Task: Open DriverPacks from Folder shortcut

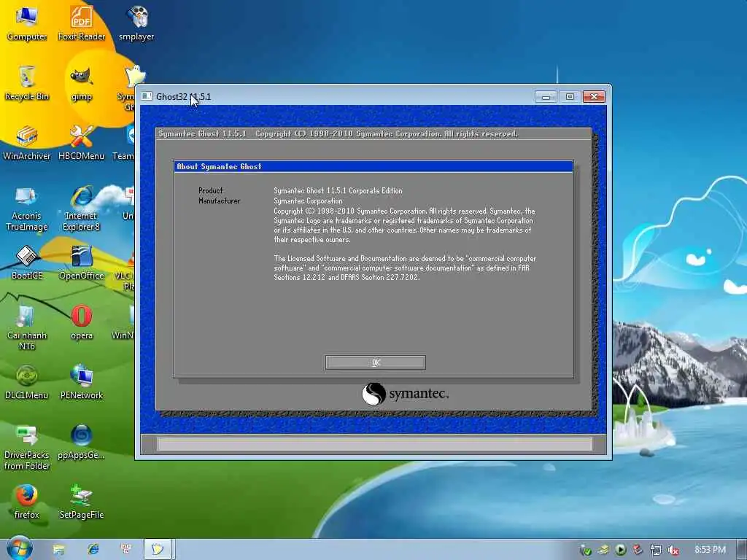Action: (x=27, y=448)
